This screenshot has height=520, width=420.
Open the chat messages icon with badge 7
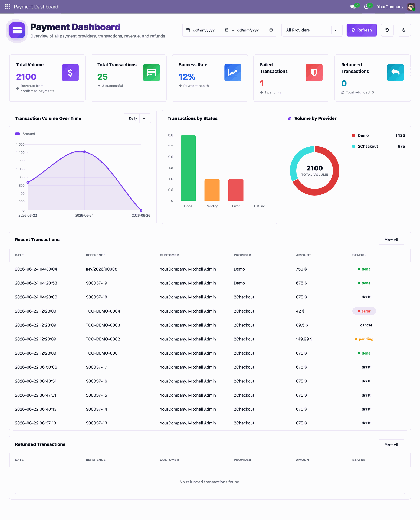(x=353, y=6)
